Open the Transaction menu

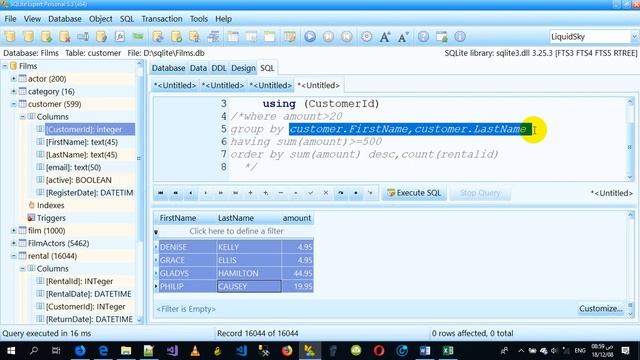162,19
